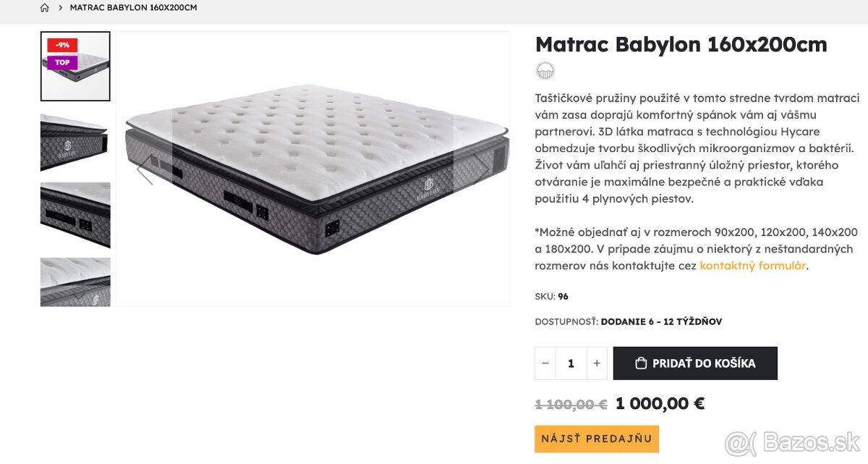
Task: Click the quantity input showing 1
Action: click(x=571, y=363)
